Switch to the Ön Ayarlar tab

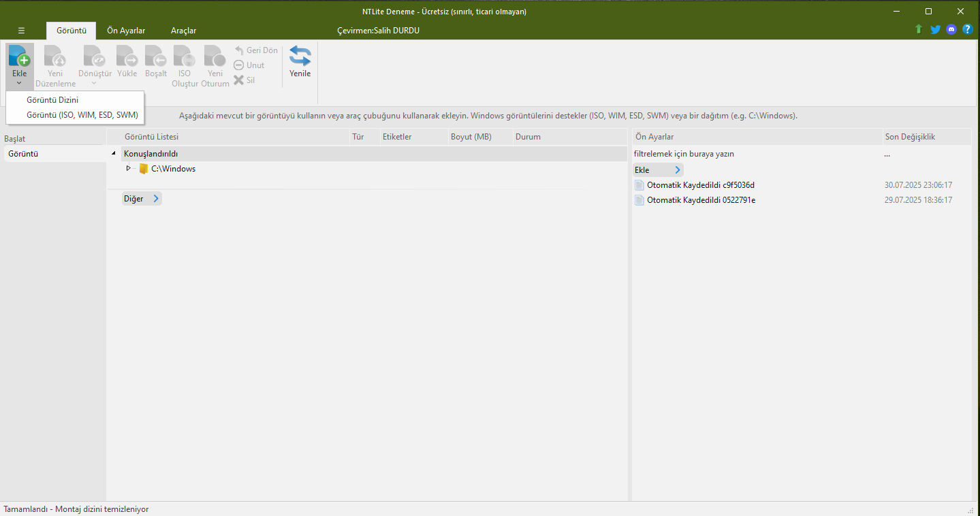[126, 31]
